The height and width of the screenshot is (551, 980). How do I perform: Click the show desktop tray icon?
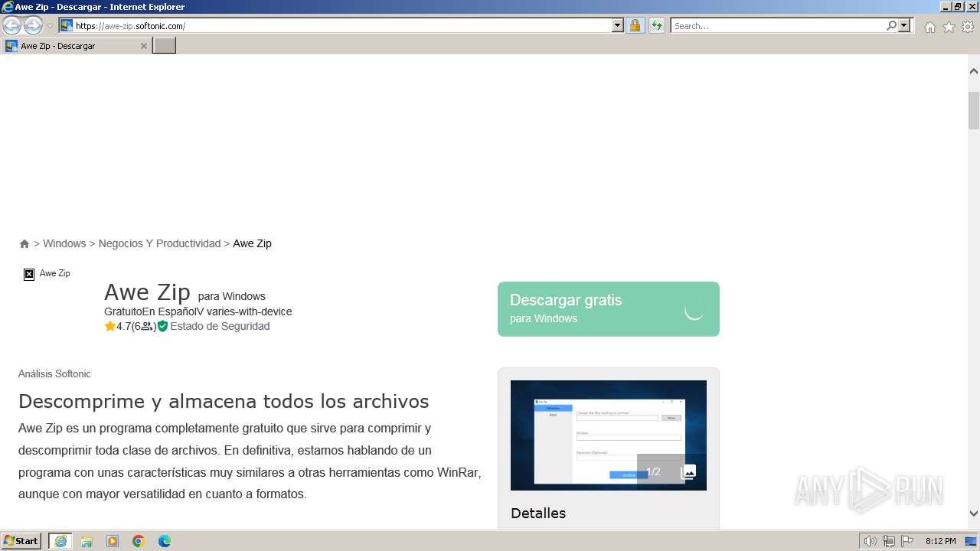click(x=972, y=541)
